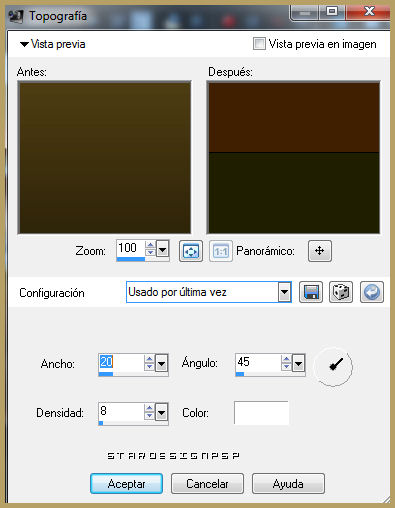This screenshot has height=508, width=395.
Task: Click inside the Densidad input field
Action: tap(121, 412)
